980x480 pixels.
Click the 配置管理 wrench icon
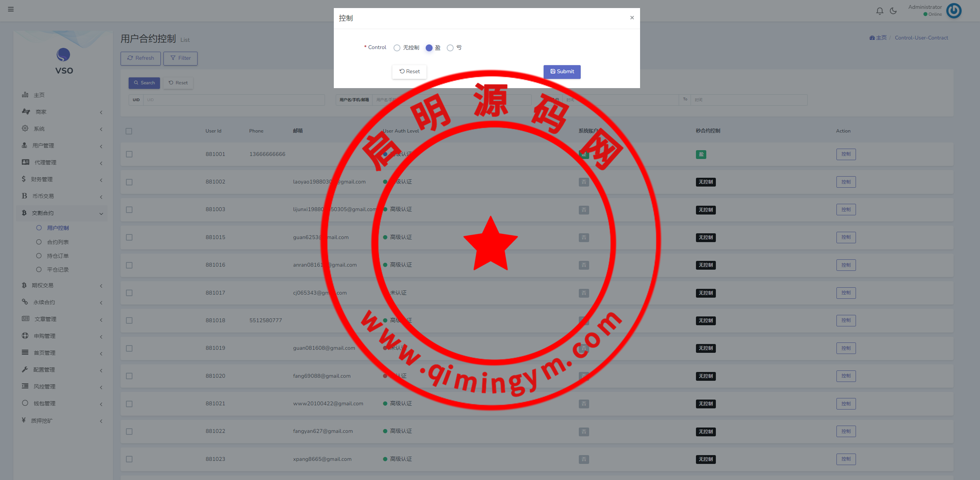pos(25,369)
